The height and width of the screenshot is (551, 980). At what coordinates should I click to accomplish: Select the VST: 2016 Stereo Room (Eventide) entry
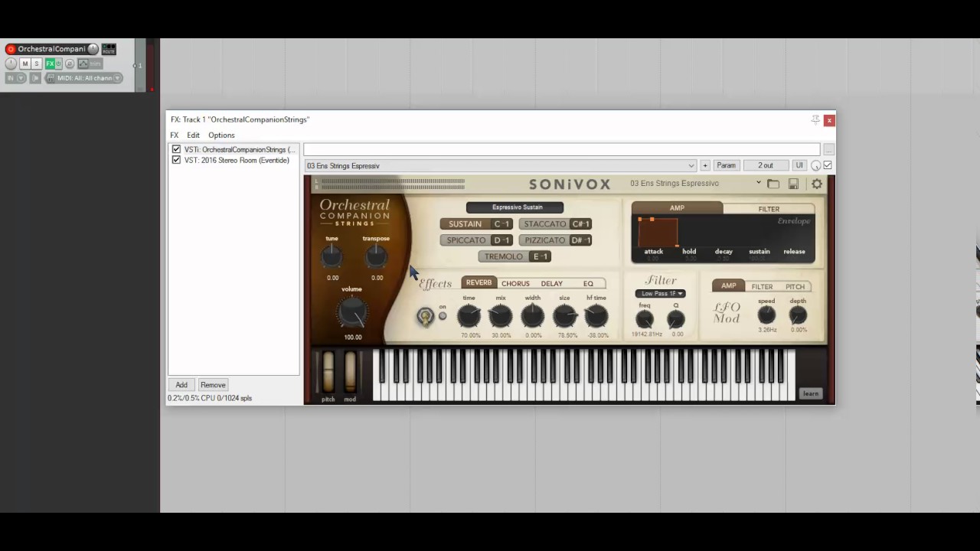[x=237, y=160]
